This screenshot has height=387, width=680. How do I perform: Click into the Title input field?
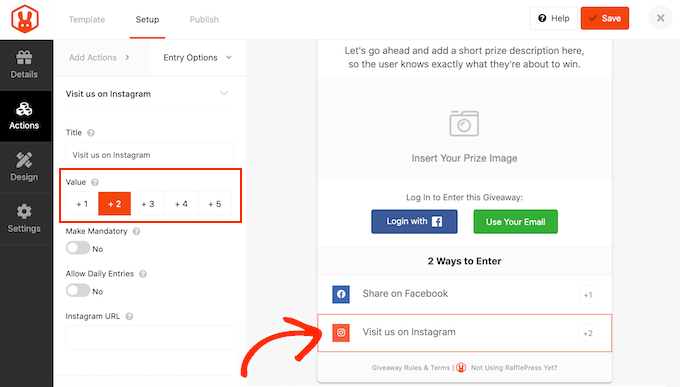tap(150, 155)
